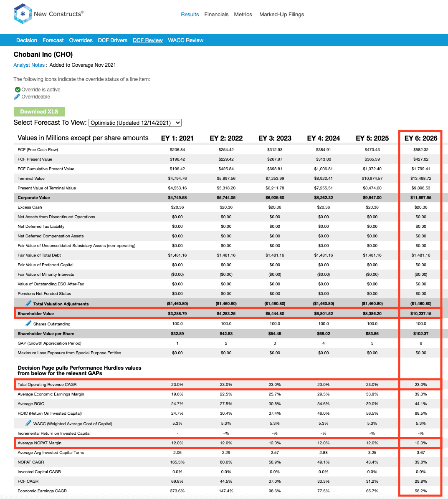Click the Terminal Value row label

(x=31, y=179)
